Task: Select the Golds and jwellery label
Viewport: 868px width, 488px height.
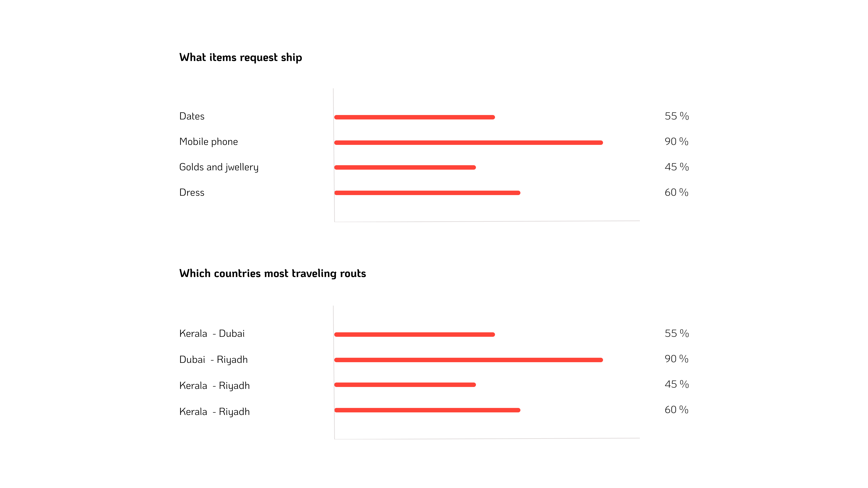Action: pyautogui.click(x=219, y=167)
